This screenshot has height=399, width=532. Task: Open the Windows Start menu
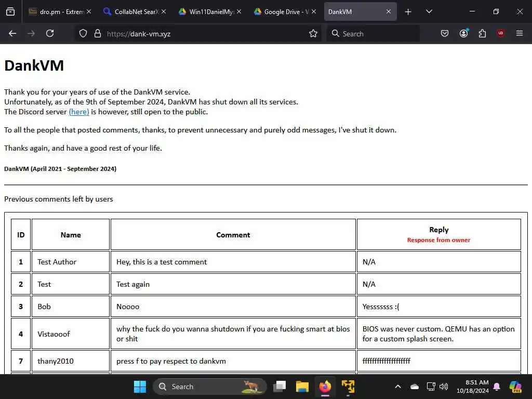(x=140, y=387)
